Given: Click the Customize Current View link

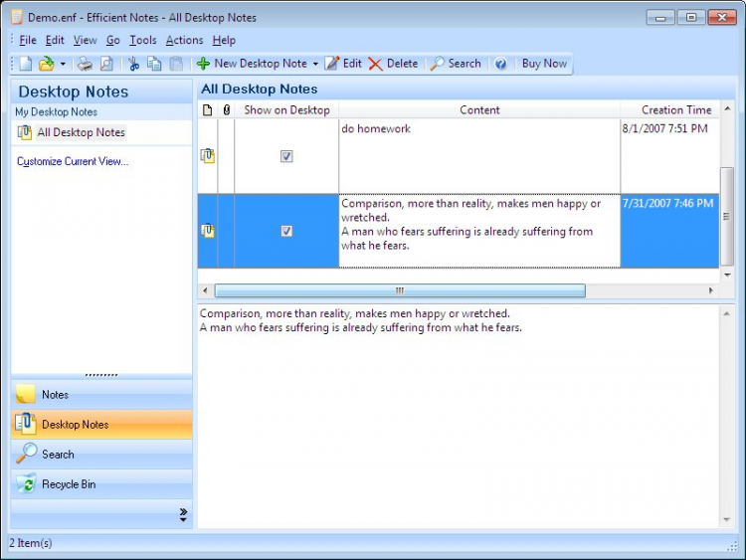Looking at the screenshot, I should [73, 161].
